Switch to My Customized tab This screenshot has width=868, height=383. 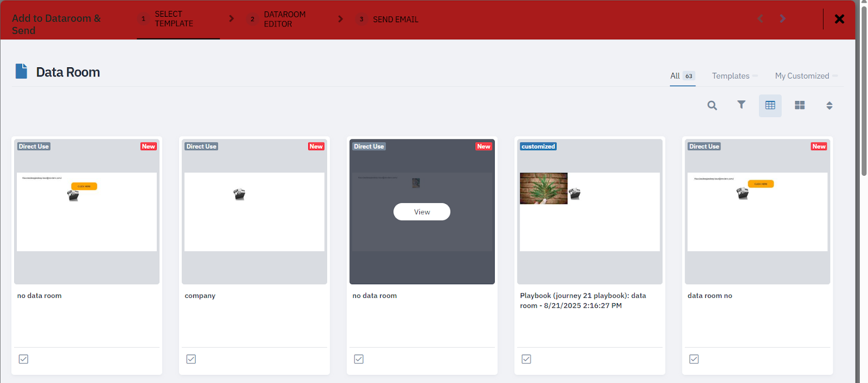802,76
